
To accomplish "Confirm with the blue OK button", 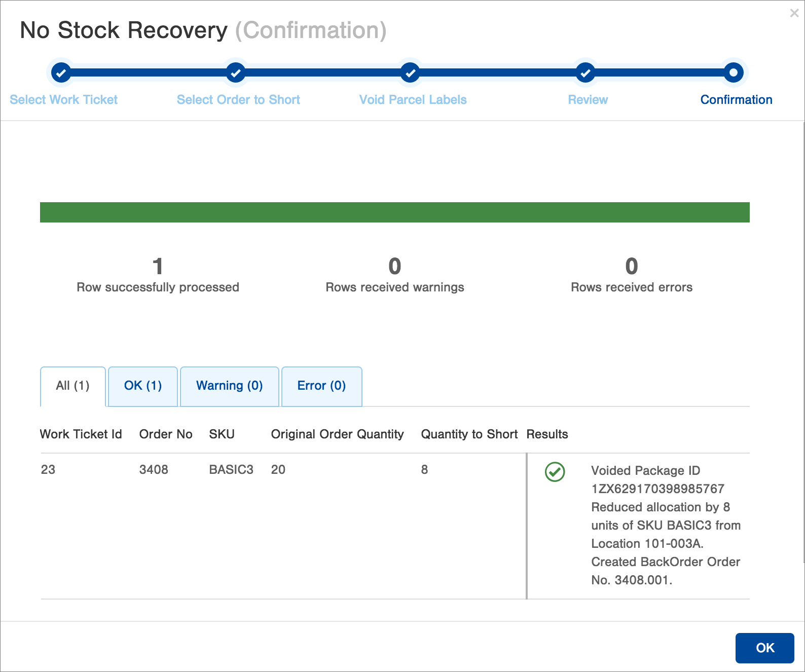I will click(765, 648).
